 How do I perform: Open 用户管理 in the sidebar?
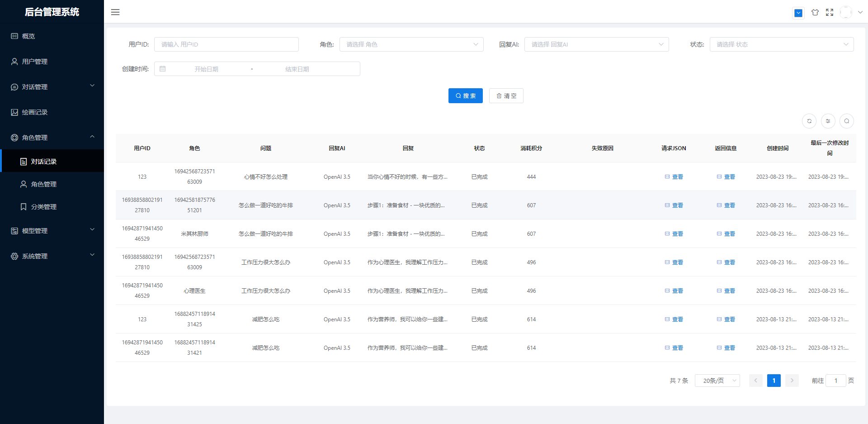(x=35, y=62)
